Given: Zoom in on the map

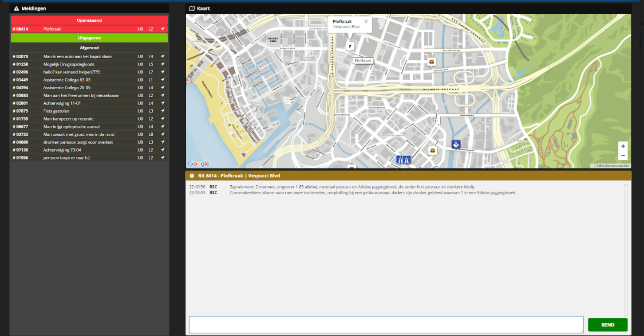Looking at the screenshot, I should click(x=623, y=146).
